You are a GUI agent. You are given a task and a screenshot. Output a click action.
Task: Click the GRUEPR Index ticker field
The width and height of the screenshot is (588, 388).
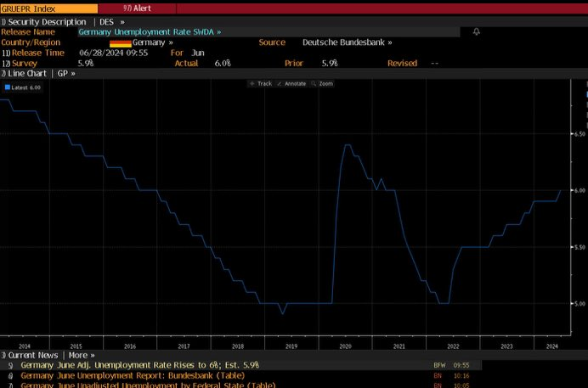(x=49, y=8)
